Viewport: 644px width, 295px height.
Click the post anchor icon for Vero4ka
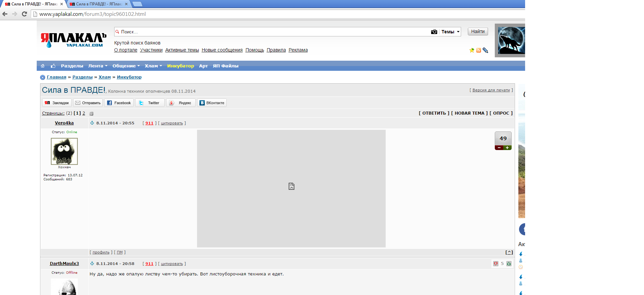pyautogui.click(x=92, y=123)
